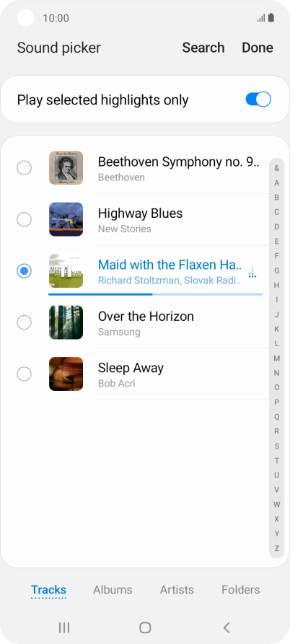Seek on the track progress bar
The image size is (290, 644).
pos(156,294)
